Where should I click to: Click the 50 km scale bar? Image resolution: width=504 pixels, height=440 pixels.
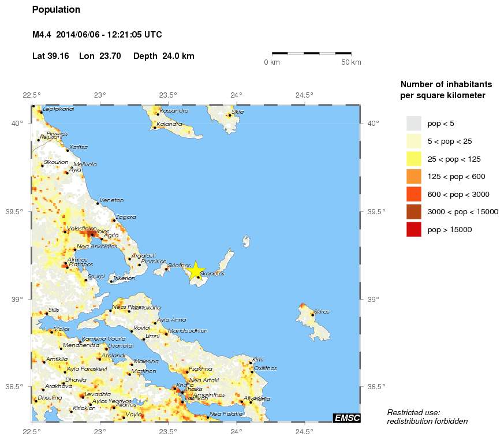click(x=311, y=53)
